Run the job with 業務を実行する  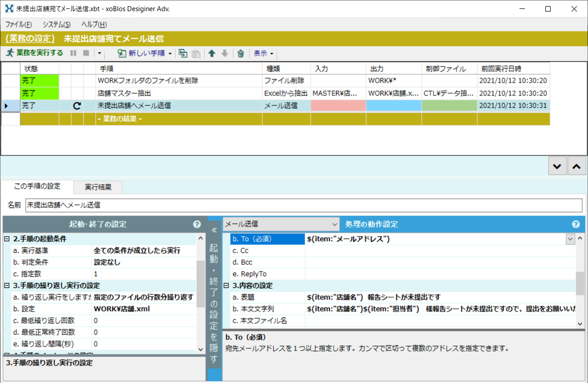point(34,53)
